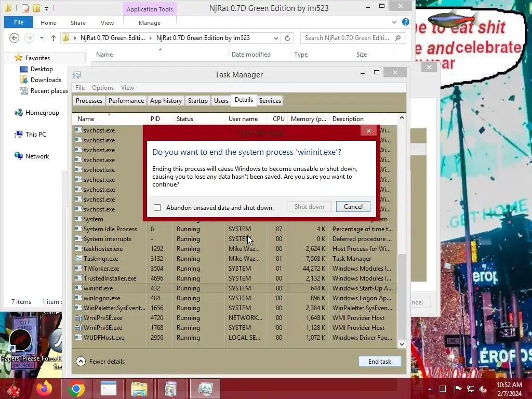532x399 pixels.
Task: Select System Idle Process row
Action: [x=234, y=229]
